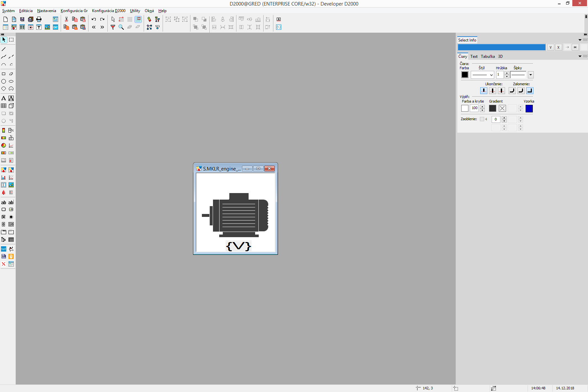This screenshot has width=588, height=392.
Task: Open the Šípky arrows dropdown
Action: 531,75
